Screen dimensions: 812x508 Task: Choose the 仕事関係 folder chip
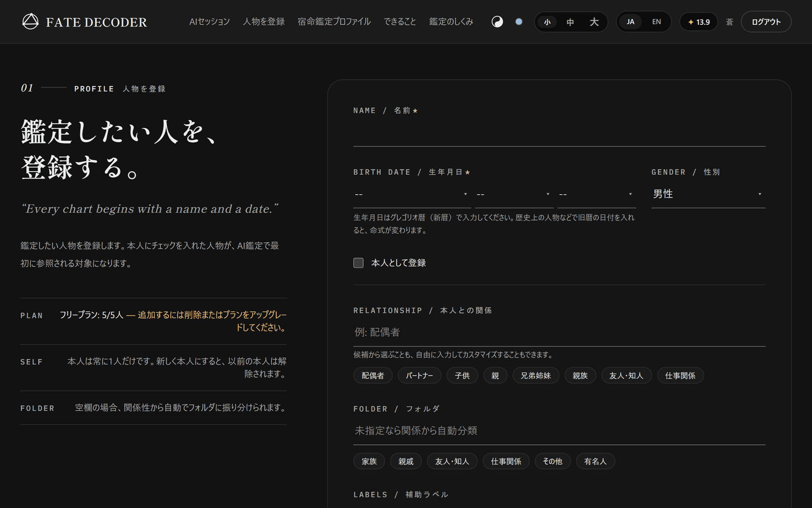(x=506, y=462)
